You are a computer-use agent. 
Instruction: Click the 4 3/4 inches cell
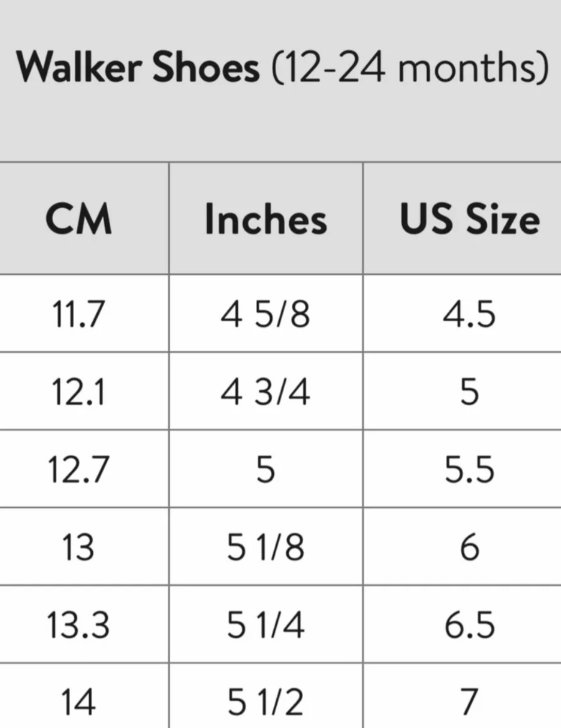coord(266,392)
